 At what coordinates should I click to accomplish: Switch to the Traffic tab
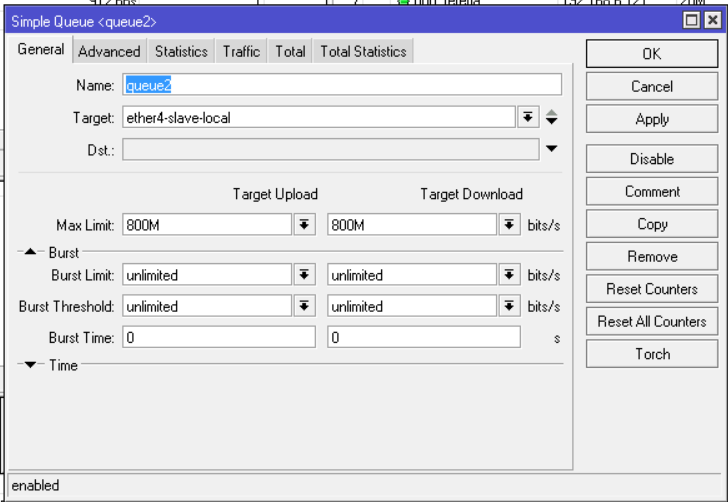(x=241, y=51)
